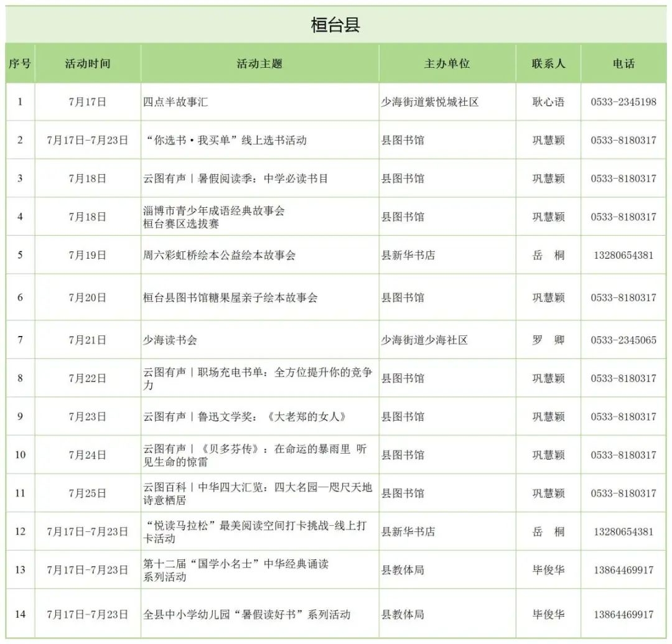
Task: Click phone '13864469917' in row 14
Action: (623, 614)
